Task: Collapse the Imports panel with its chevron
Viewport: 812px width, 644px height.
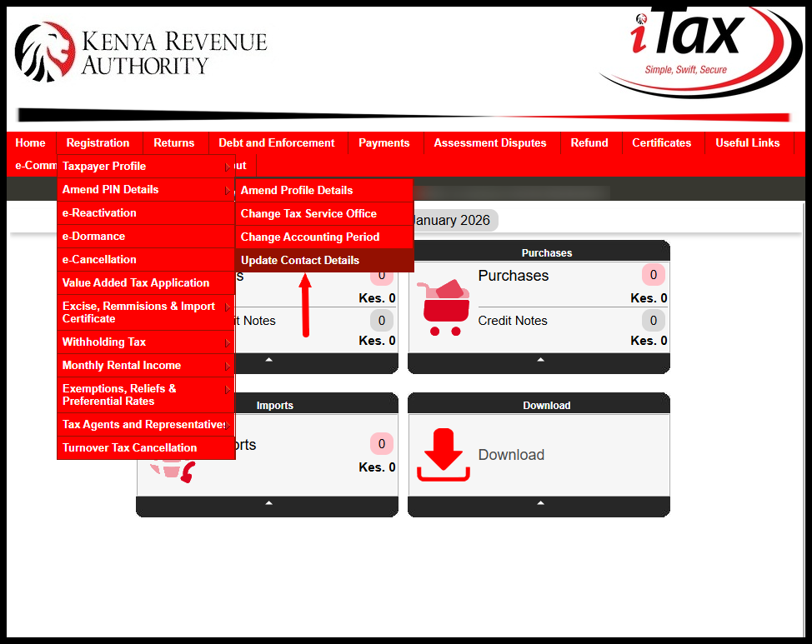Action: pos(267,502)
